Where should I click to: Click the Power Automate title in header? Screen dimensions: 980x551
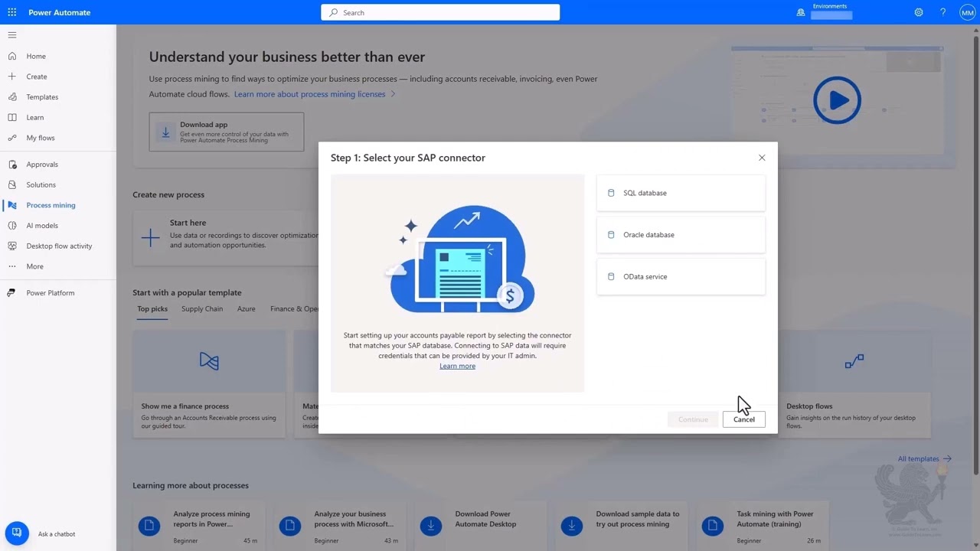[x=59, y=12]
